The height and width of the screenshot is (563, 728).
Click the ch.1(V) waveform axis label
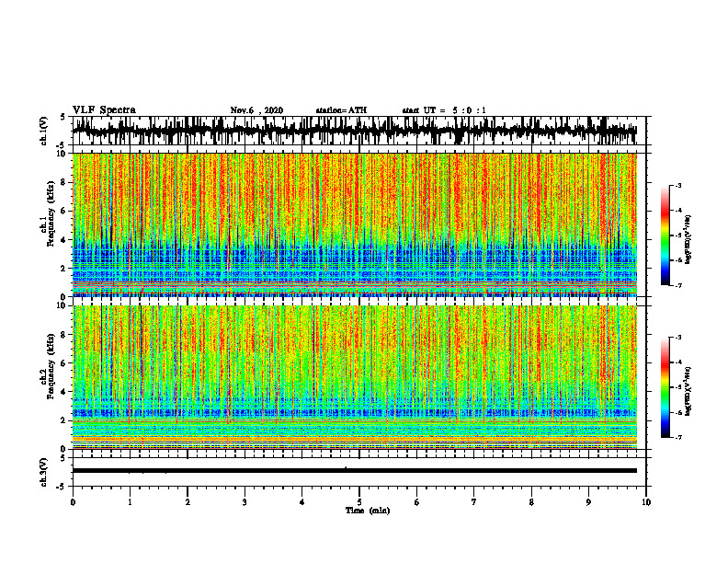44,131
